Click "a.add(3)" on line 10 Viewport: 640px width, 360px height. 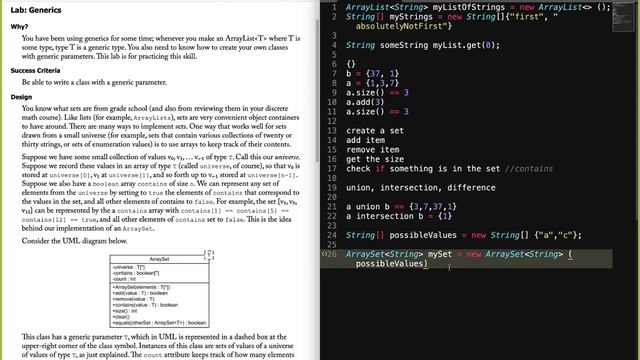(365, 102)
